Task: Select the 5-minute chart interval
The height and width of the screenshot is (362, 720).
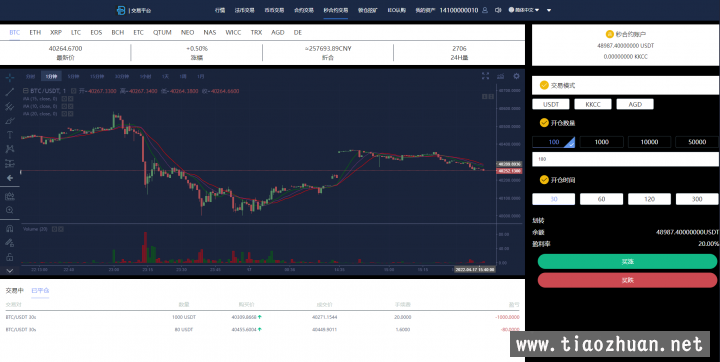Action: coord(73,77)
